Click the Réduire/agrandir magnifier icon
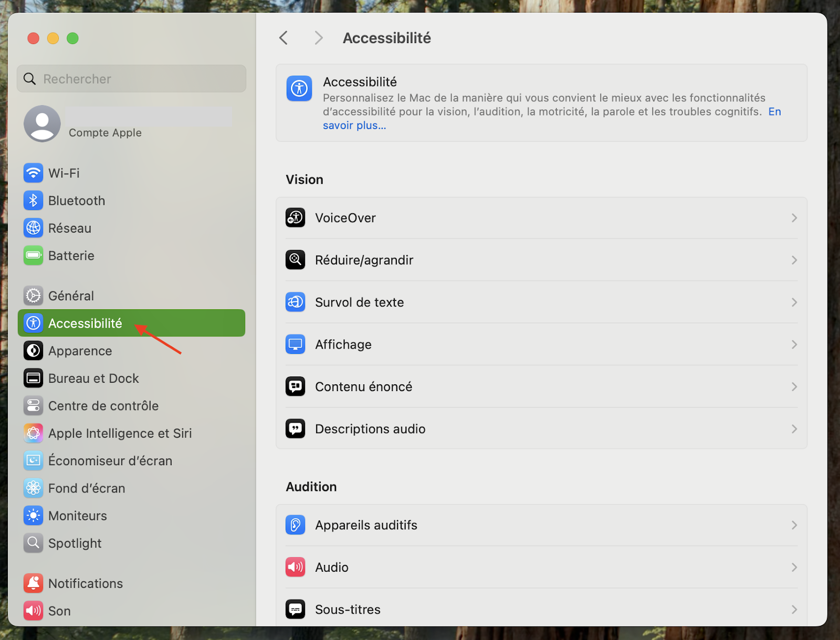This screenshot has height=640, width=840. click(x=295, y=259)
